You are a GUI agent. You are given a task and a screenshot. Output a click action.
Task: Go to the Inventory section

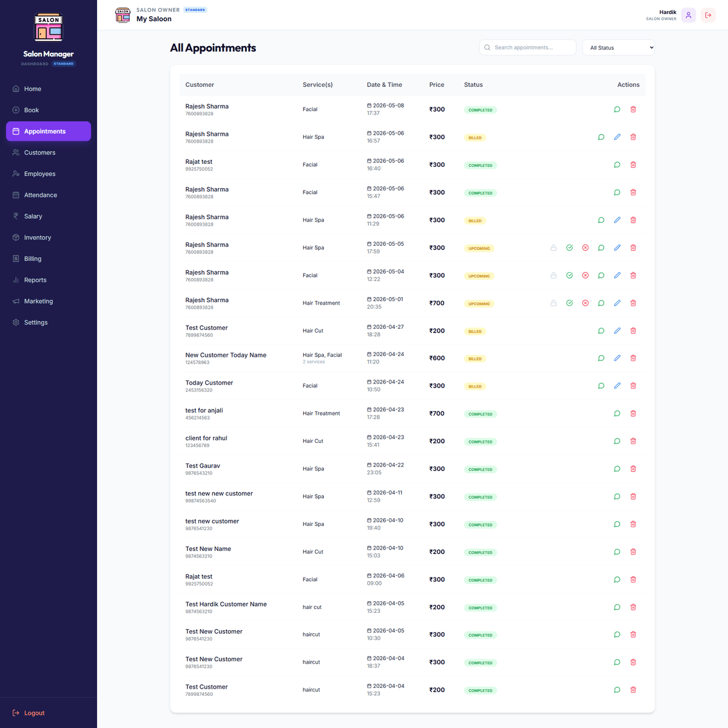click(49, 237)
